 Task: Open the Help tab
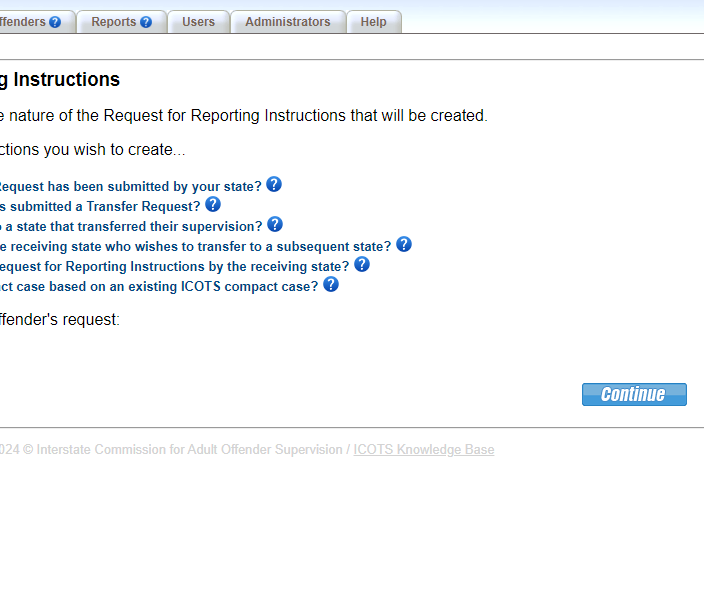pos(374,22)
